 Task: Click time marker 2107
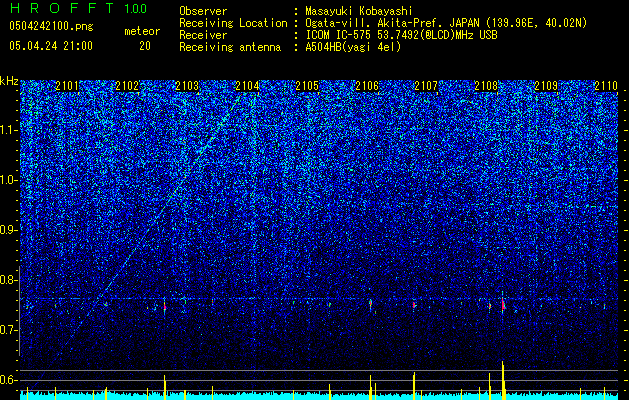[426, 86]
